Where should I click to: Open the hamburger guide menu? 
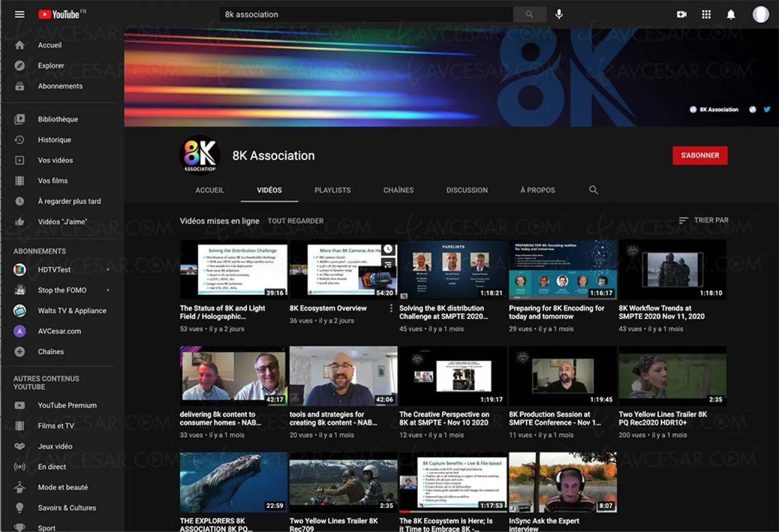[x=19, y=14]
